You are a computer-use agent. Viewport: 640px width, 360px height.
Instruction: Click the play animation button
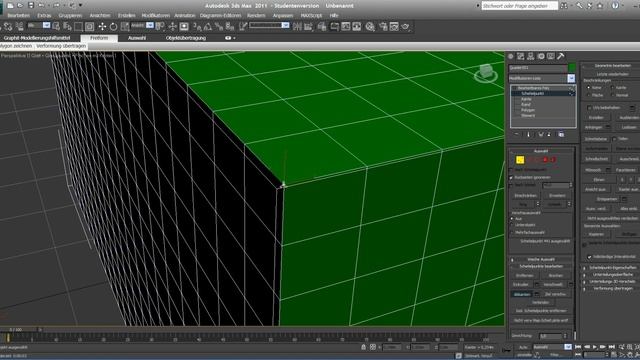(594, 347)
